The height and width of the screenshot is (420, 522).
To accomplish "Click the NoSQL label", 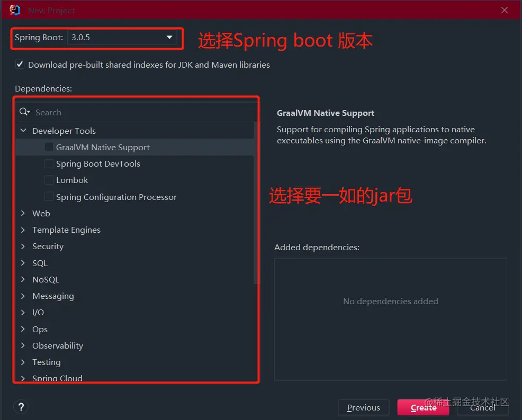I will (46, 279).
